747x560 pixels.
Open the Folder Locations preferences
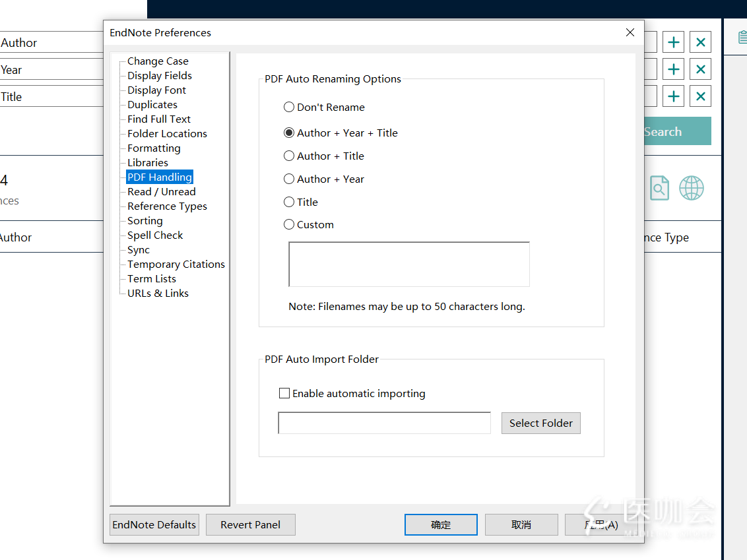[167, 134]
